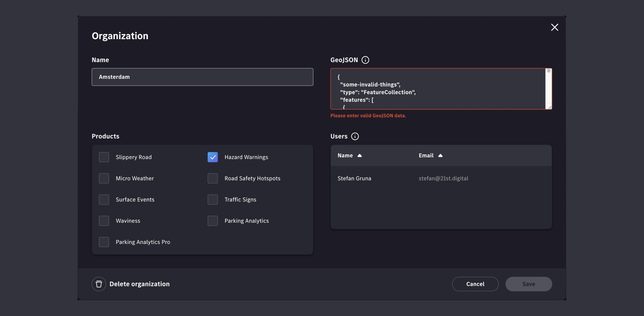Viewport: 644px width, 316px height.
Task: Check the Surface Events product
Action: click(104, 200)
